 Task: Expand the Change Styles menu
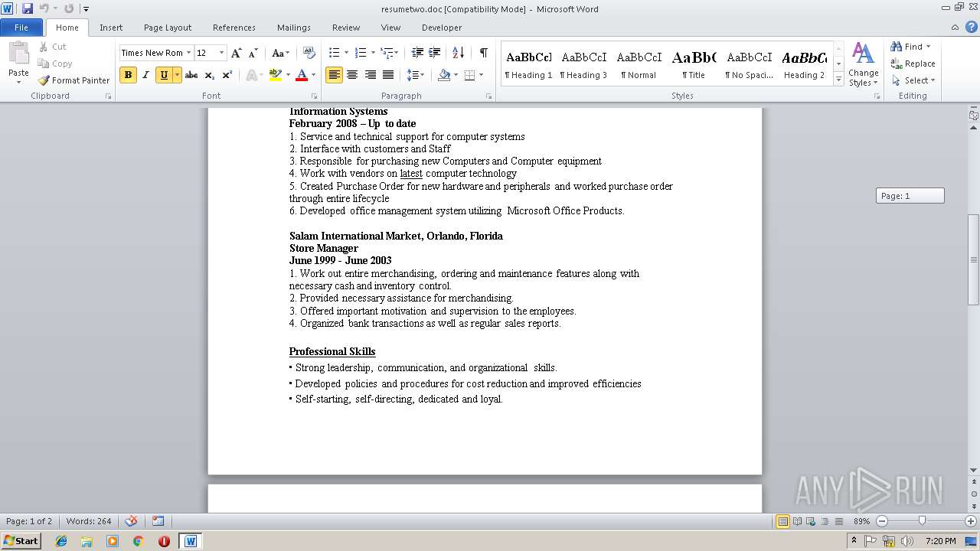[x=863, y=65]
